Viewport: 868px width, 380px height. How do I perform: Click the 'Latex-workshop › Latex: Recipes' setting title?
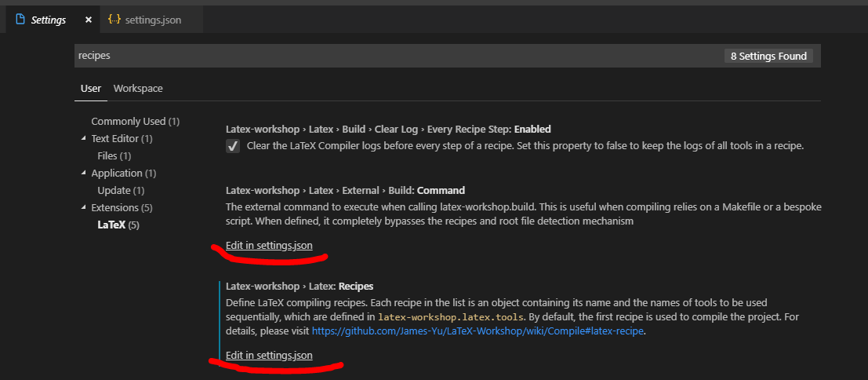coord(300,287)
